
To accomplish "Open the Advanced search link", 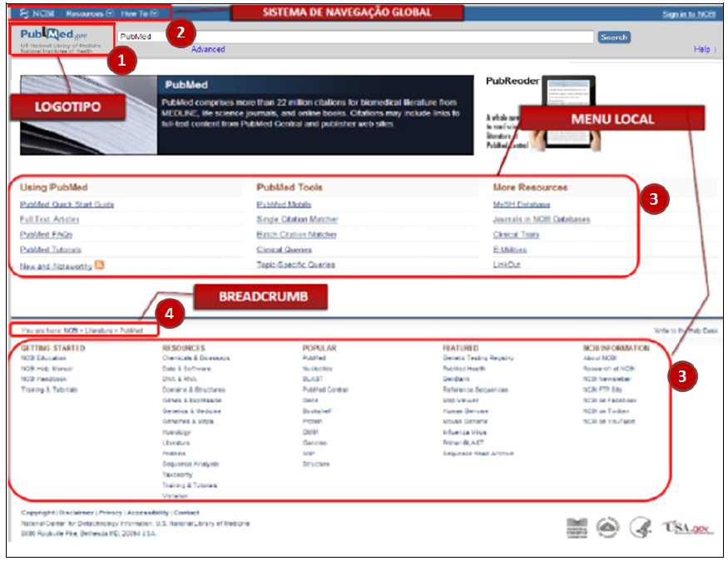I will coord(208,49).
